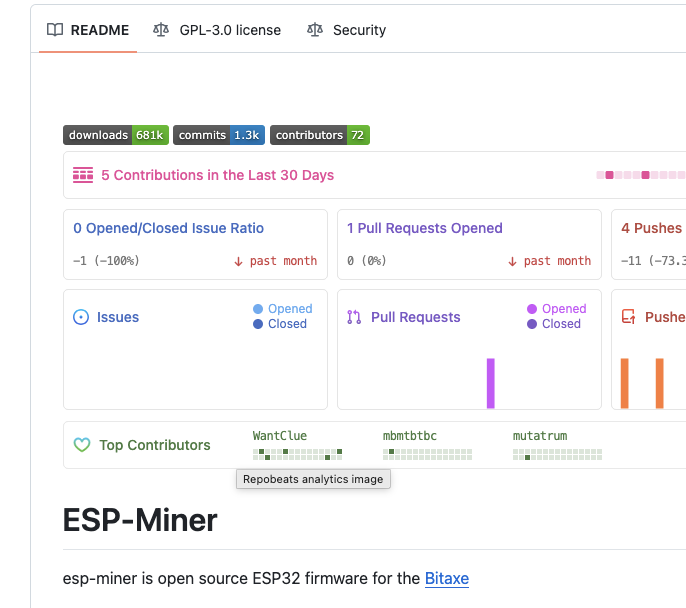
Task: Click '0 Opened/Closed Issue Ratio' heading
Action: [168, 228]
